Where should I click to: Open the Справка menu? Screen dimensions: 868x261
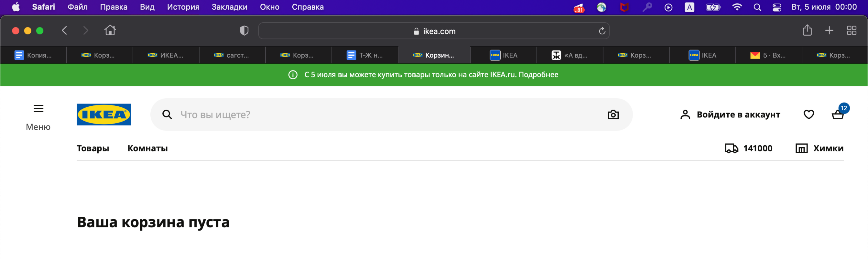pyautogui.click(x=308, y=7)
